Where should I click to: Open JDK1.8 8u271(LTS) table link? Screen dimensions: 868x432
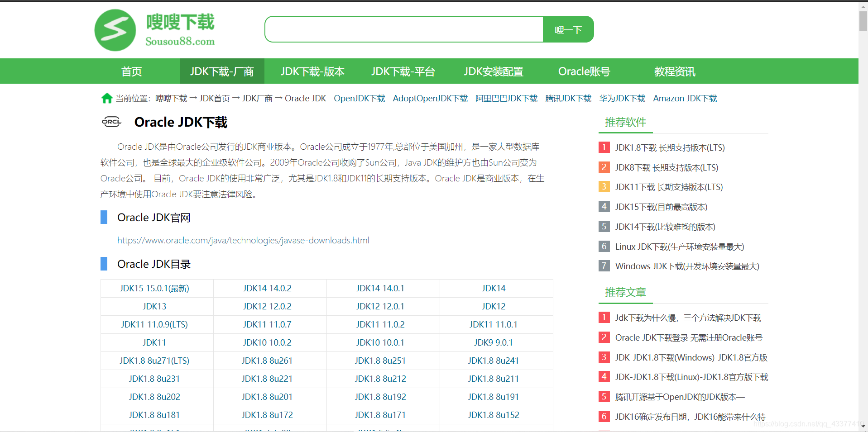pyautogui.click(x=154, y=361)
